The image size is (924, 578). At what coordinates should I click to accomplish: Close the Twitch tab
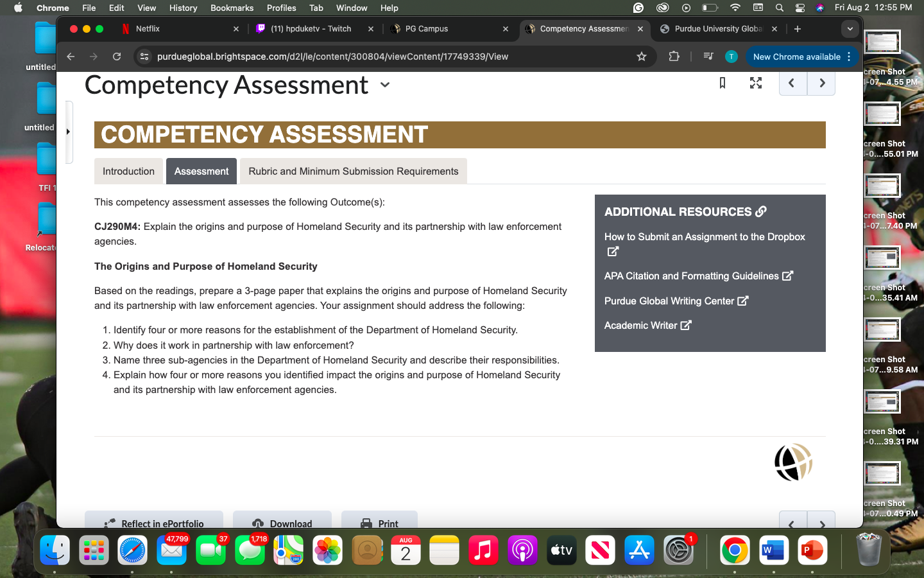click(x=371, y=29)
